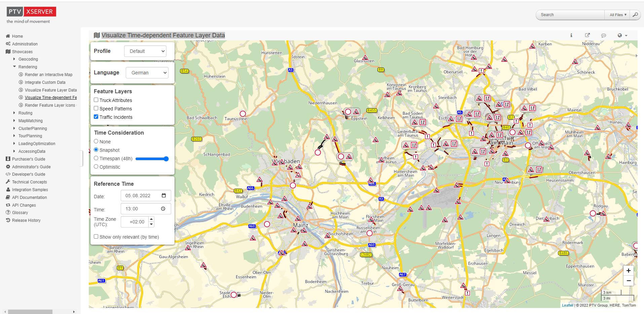This screenshot has height=314, width=644.
Task: Click the search magnifier icon
Action: click(635, 15)
